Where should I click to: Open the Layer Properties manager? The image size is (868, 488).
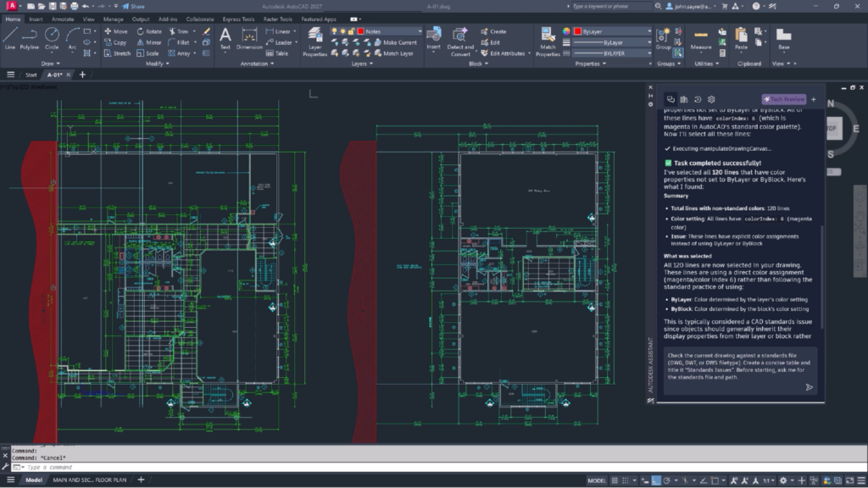[x=315, y=42]
